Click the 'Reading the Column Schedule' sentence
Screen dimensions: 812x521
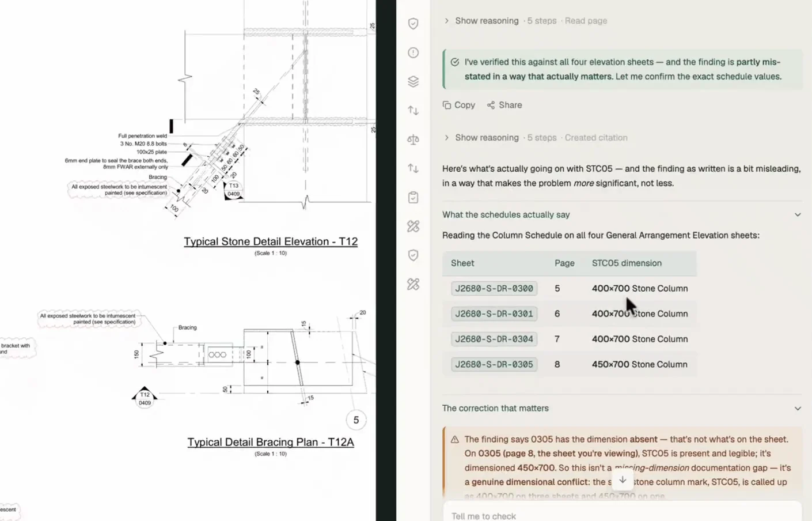(601, 235)
